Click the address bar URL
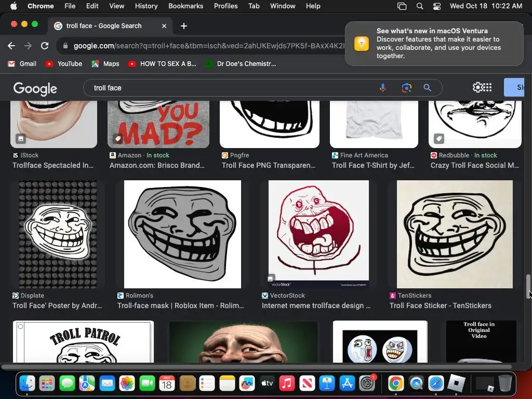The width and height of the screenshot is (532, 399). pyautogui.click(x=209, y=46)
